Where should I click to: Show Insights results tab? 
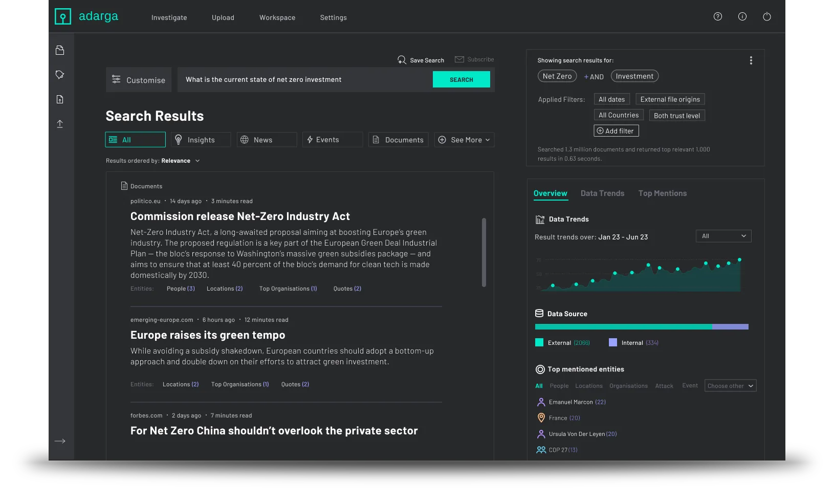[x=201, y=140]
